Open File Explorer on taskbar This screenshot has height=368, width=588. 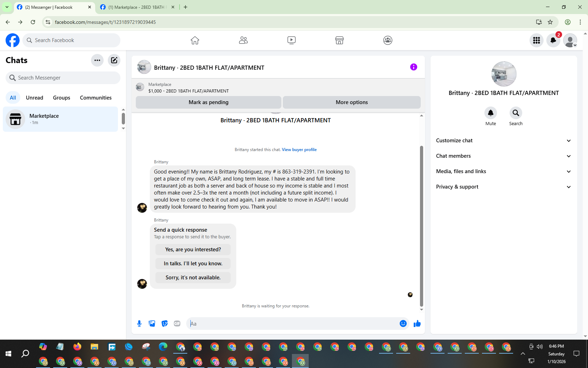[94, 347]
